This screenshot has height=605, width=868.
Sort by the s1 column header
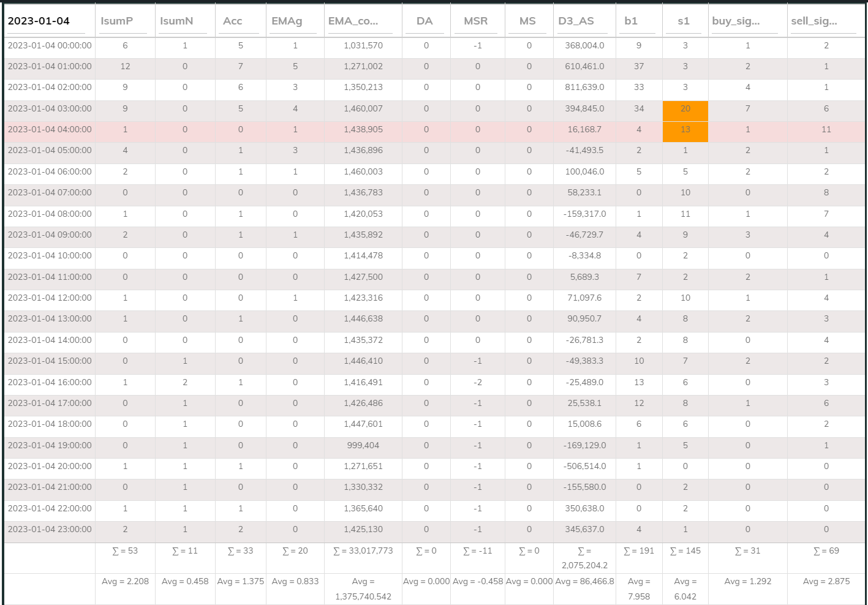(x=684, y=21)
